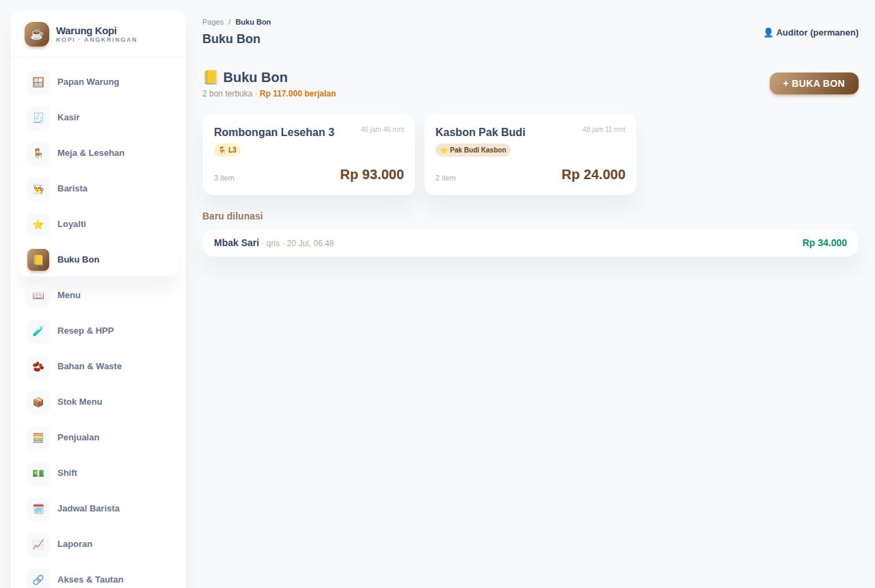
Task: Open the Auditor (permanen) user profile
Action: click(x=811, y=32)
